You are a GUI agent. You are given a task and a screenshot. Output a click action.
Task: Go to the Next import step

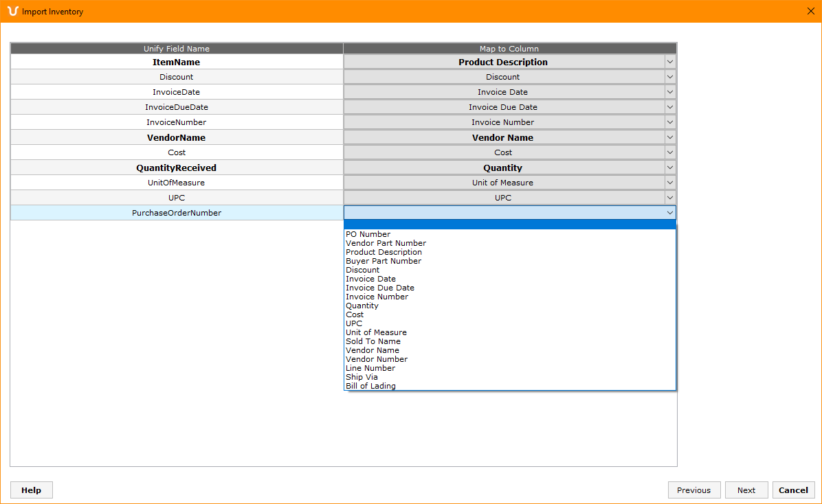click(746, 490)
